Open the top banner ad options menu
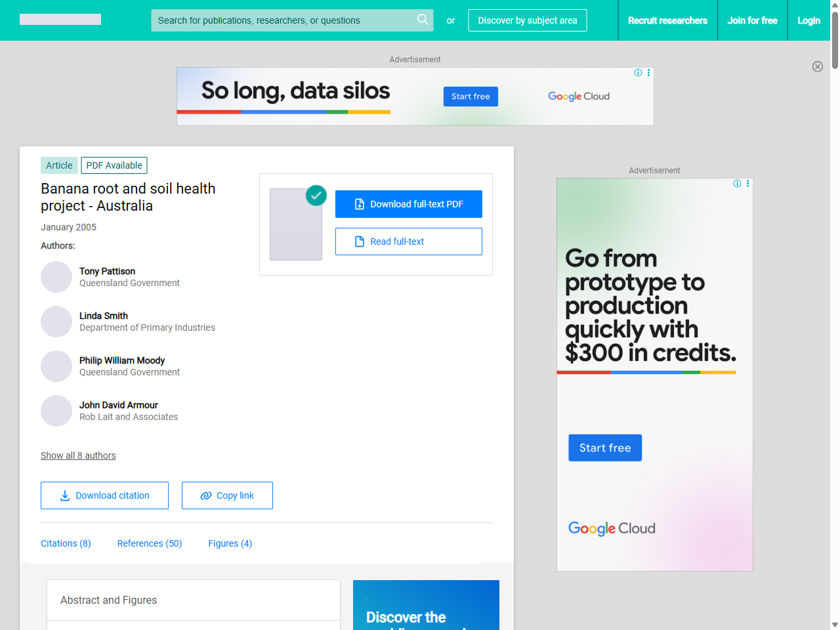The height and width of the screenshot is (630, 840). click(648, 73)
